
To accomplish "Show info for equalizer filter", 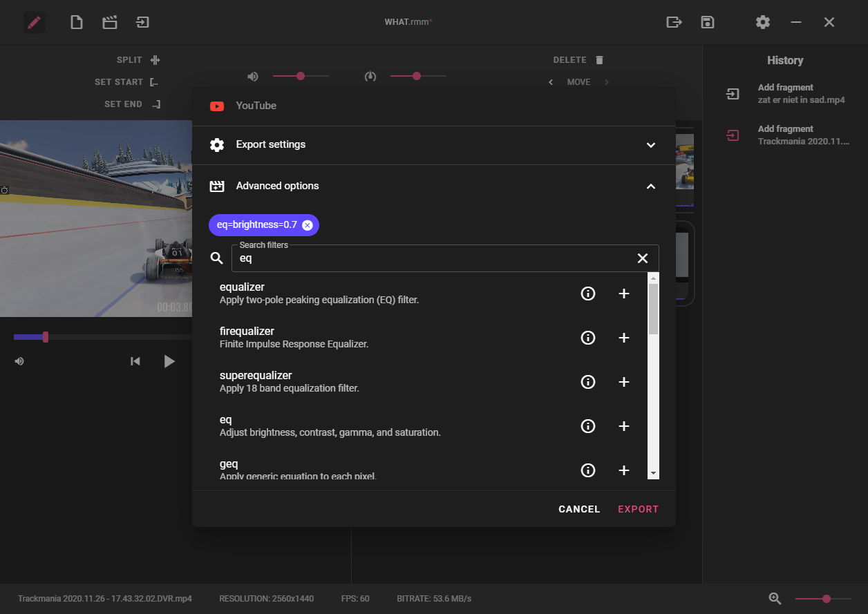I will (x=588, y=294).
